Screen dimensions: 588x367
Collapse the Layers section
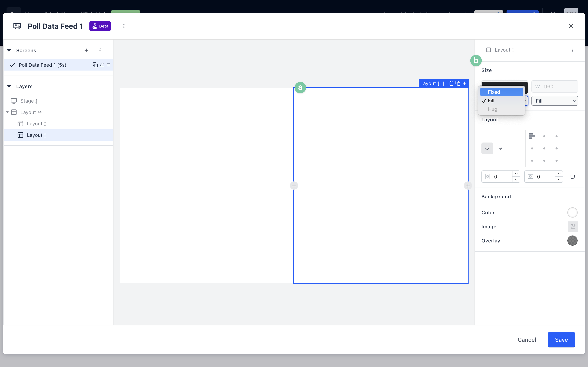[x=9, y=86]
